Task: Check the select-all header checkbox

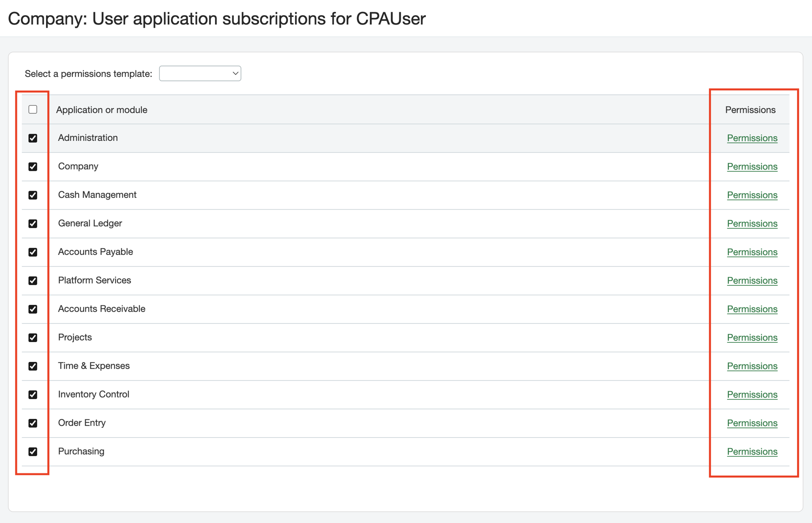Action: tap(33, 110)
